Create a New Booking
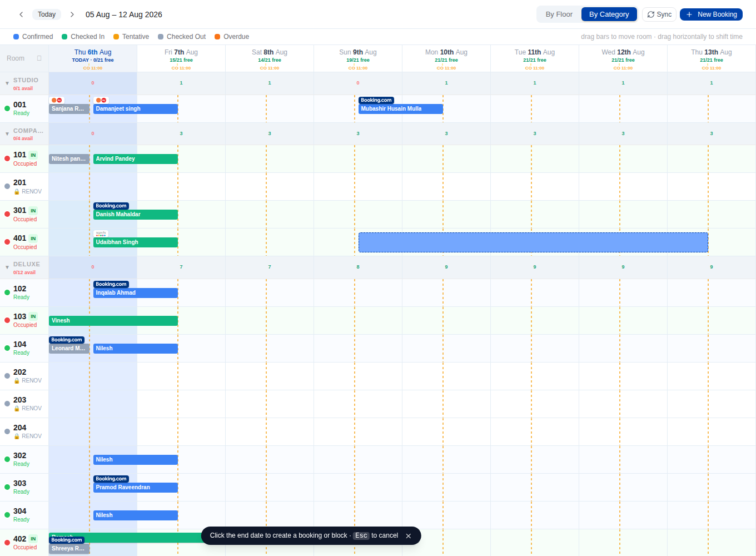Image resolution: width=756 pixels, height=556 pixels. pos(711,14)
